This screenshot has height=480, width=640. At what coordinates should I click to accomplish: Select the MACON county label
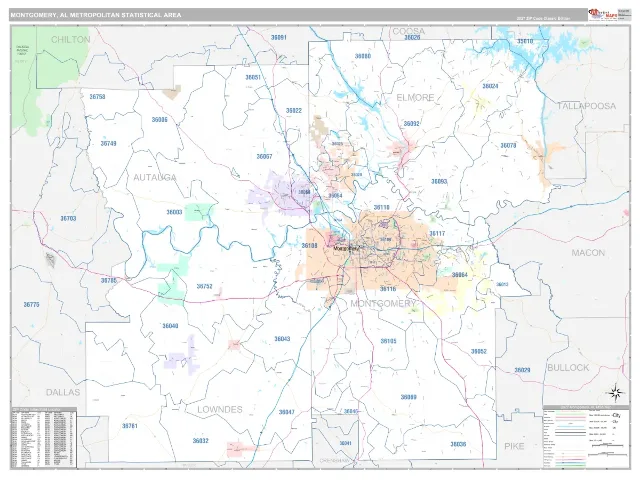coord(588,253)
